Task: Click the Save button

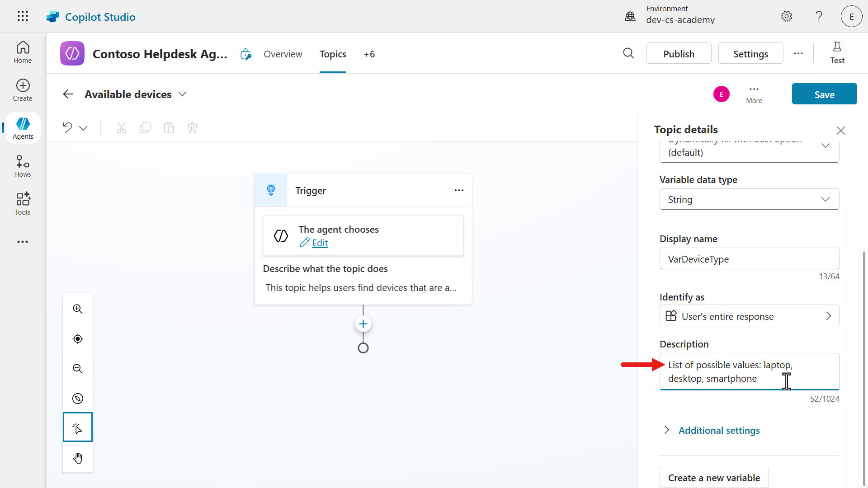Action: coord(824,94)
